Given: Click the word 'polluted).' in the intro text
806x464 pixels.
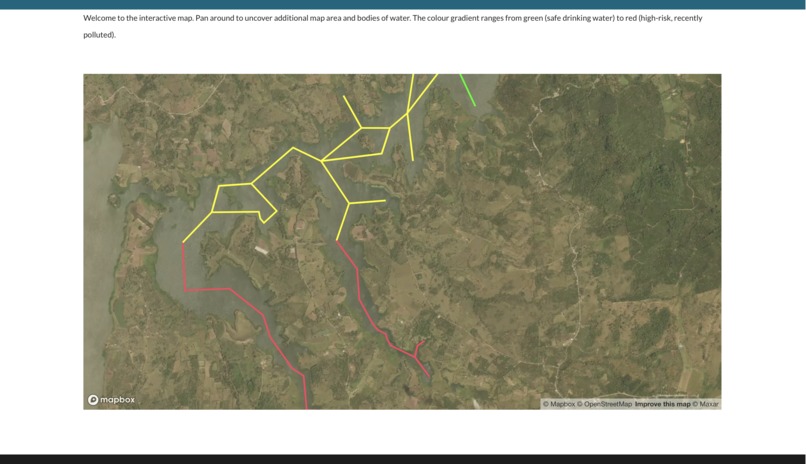Looking at the screenshot, I should 100,35.
